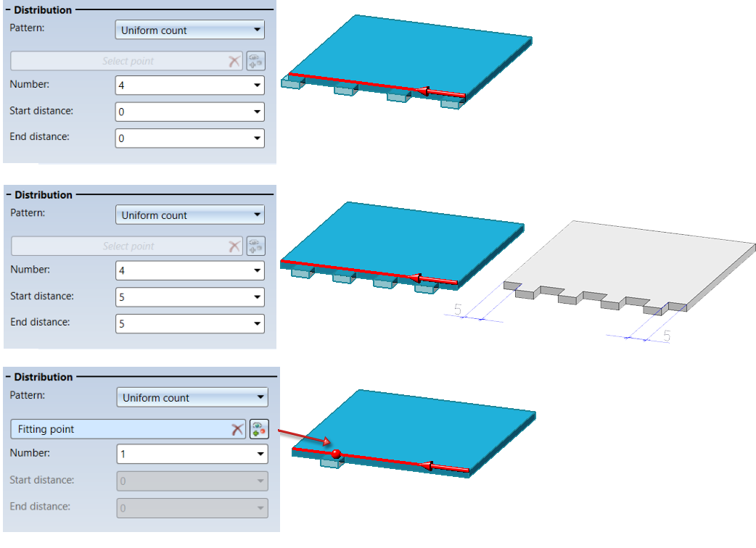Open the enabled End distance dropdown showing 0

click(189, 138)
